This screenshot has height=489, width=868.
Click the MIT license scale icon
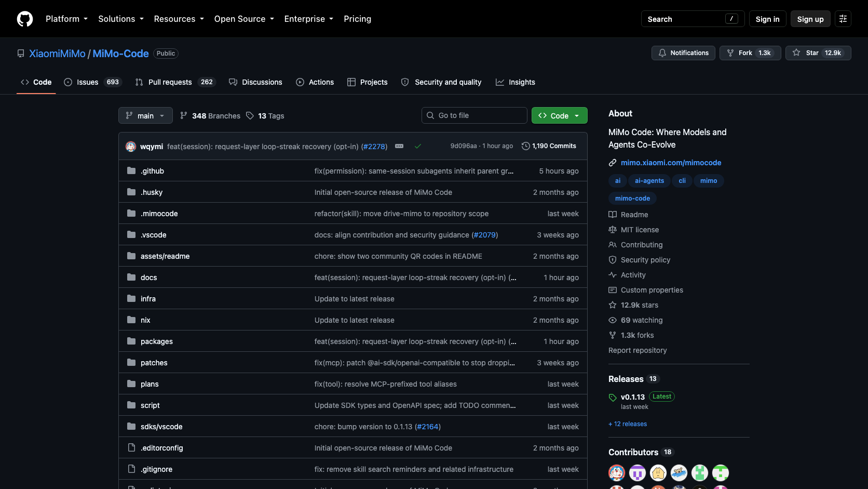[613, 230]
